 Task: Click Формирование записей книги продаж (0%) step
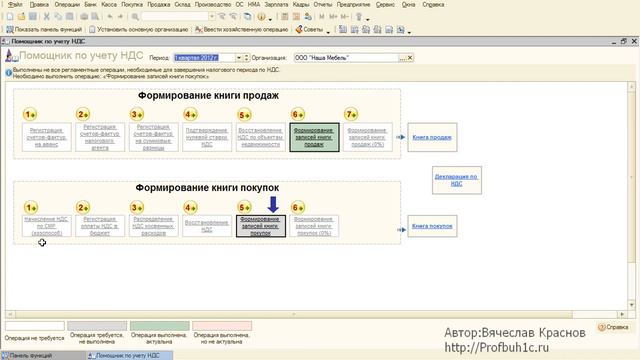(368, 137)
